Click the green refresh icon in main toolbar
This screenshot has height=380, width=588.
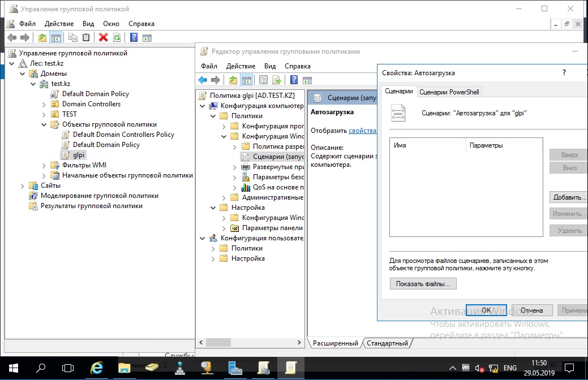[x=117, y=37]
